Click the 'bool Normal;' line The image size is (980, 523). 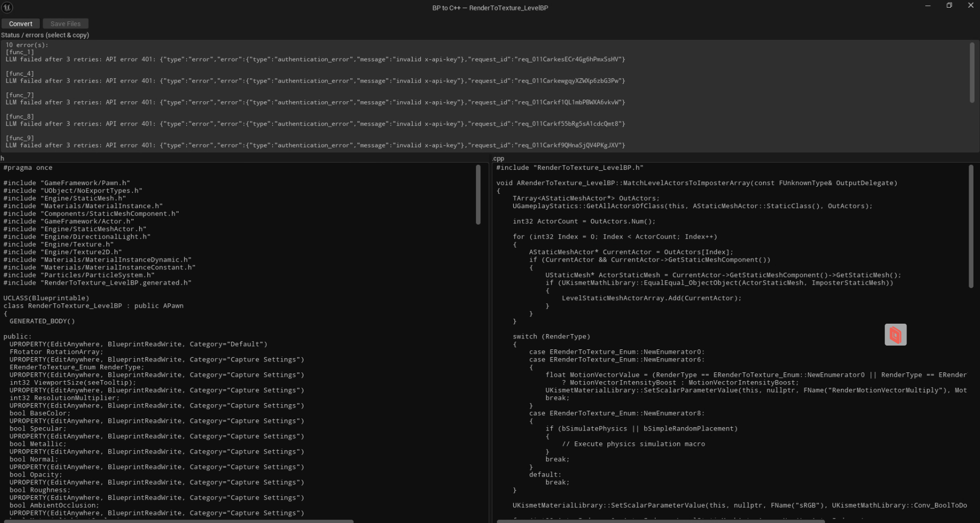(x=34, y=459)
